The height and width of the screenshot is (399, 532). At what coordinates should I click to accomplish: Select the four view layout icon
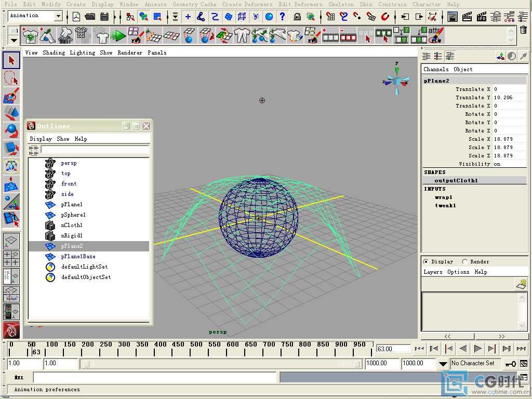tap(11, 258)
